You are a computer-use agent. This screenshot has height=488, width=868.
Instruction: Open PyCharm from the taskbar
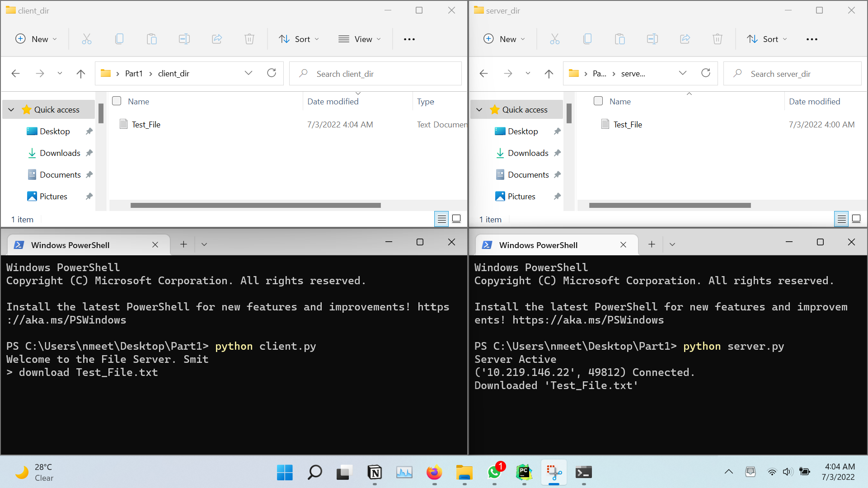click(x=524, y=473)
